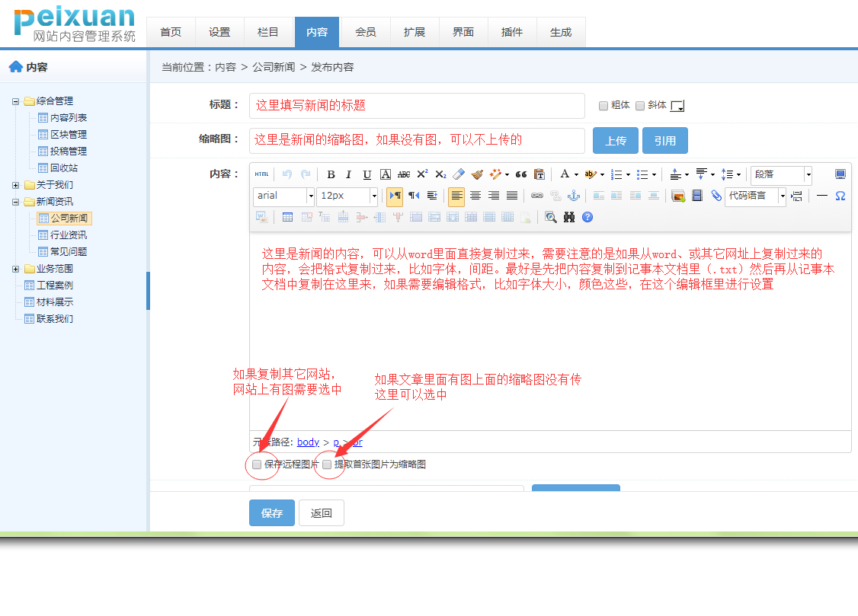Click the undo icon in the editor toolbar
The height and width of the screenshot is (616, 858).
point(287,174)
